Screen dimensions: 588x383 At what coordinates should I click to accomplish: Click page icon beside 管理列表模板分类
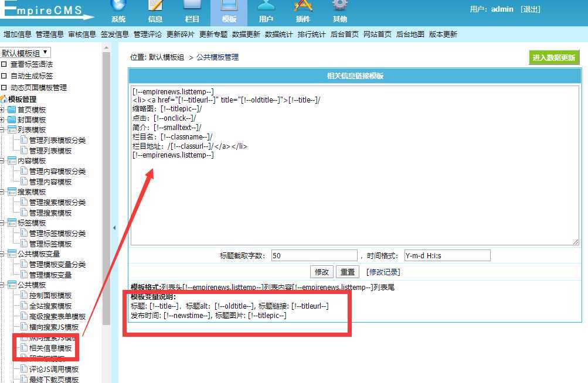[x=24, y=140]
